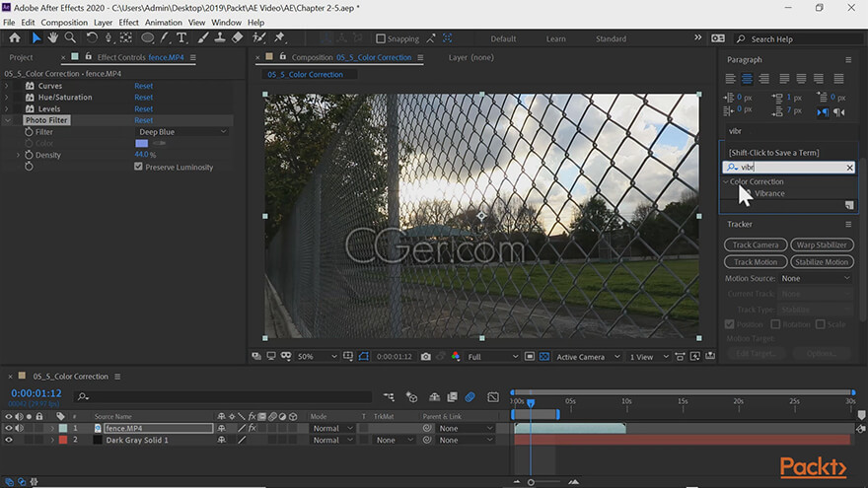Click the Stabilize Motion button

(822, 261)
